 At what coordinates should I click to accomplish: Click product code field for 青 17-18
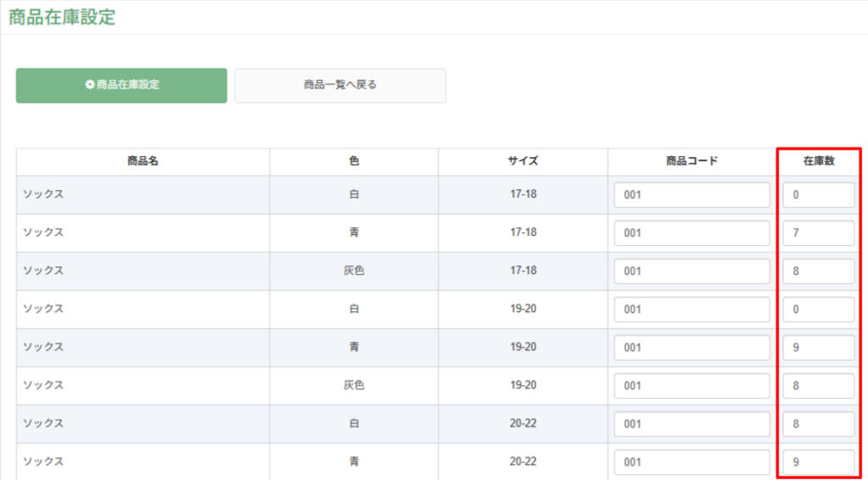pyautogui.click(x=692, y=233)
